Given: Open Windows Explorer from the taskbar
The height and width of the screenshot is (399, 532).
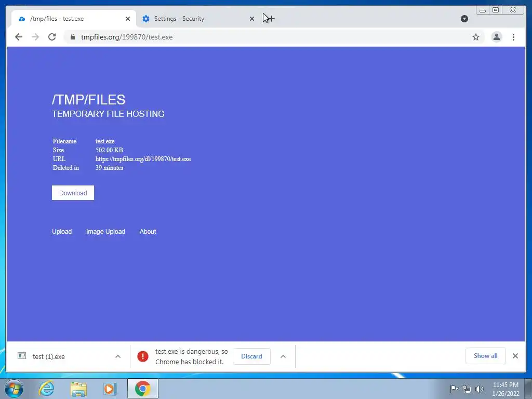Looking at the screenshot, I should 78,389.
